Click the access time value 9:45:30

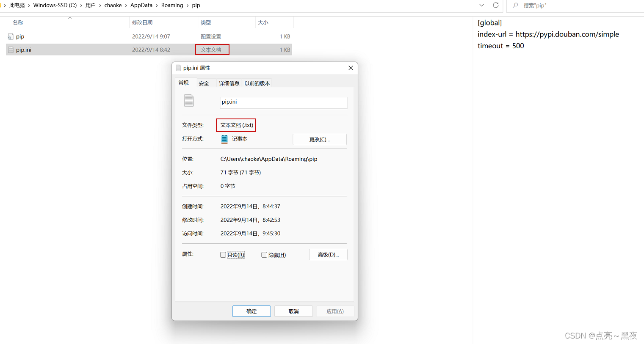coord(250,234)
